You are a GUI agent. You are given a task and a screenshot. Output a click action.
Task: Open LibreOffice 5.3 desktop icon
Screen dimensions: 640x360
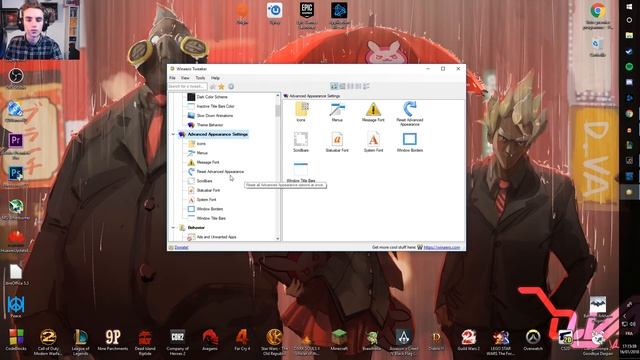pyautogui.click(x=16, y=274)
